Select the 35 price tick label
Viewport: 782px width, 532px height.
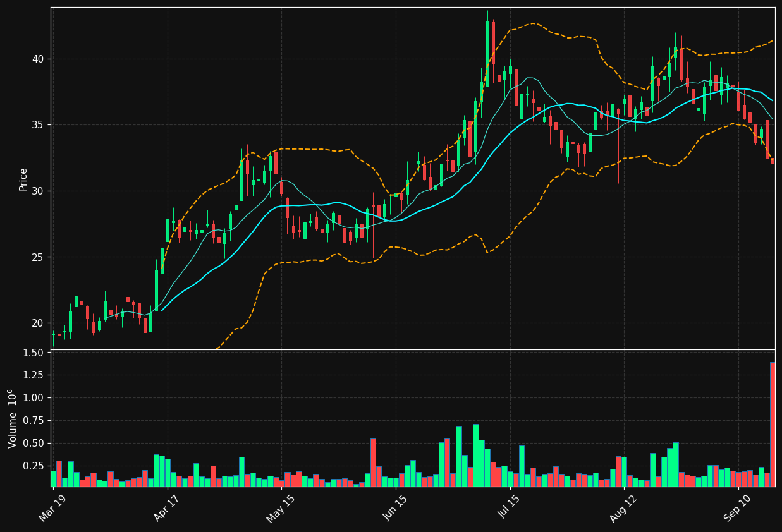coord(39,125)
